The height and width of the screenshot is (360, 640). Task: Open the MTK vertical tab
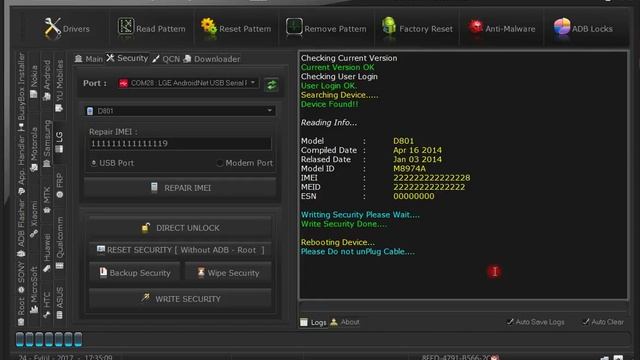[x=47, y=200]
